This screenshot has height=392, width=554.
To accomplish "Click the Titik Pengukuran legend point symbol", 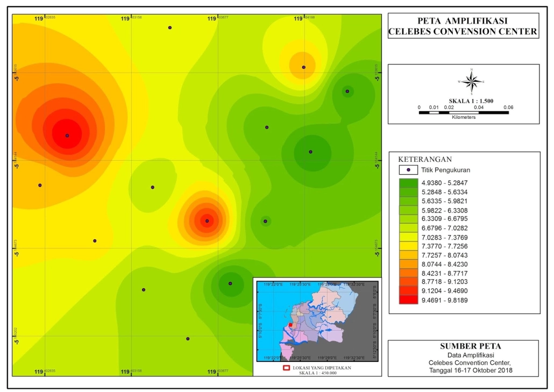I will (x=409, y=170).
